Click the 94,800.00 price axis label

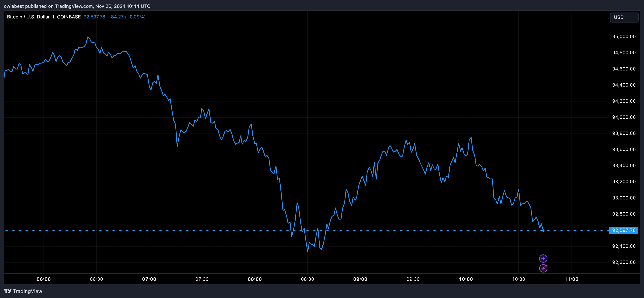click(624, 53)
